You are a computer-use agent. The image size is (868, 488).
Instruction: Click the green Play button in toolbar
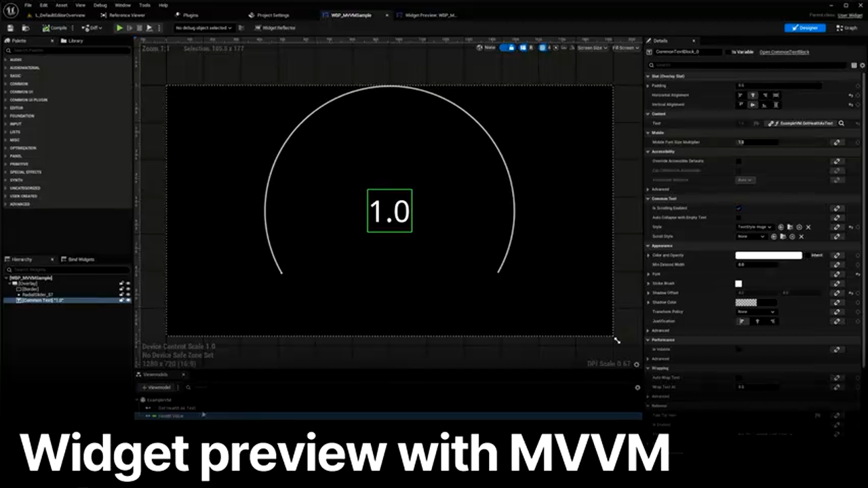point(119,28)
